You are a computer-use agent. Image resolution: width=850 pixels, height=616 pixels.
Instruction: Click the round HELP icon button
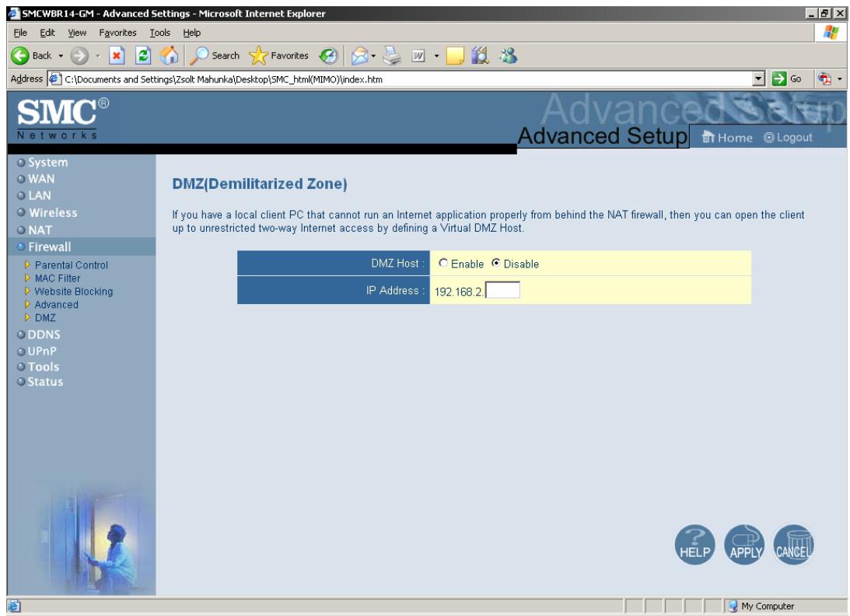pyautogui.click(x=694, y=544)
